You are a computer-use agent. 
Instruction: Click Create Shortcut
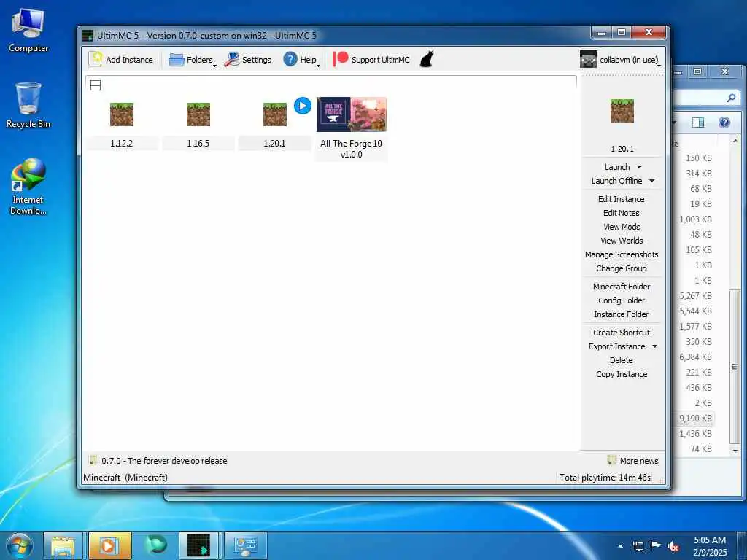pos(622,332)
